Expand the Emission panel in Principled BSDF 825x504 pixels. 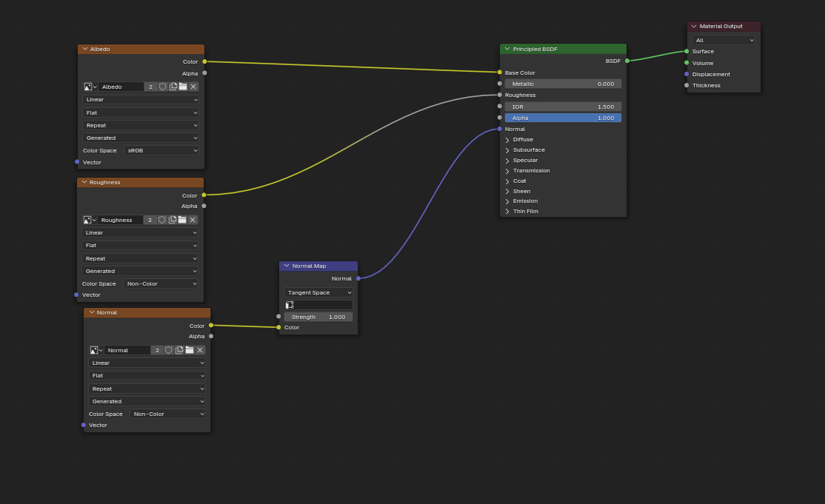pyautogui.click(x=507, y=201)
